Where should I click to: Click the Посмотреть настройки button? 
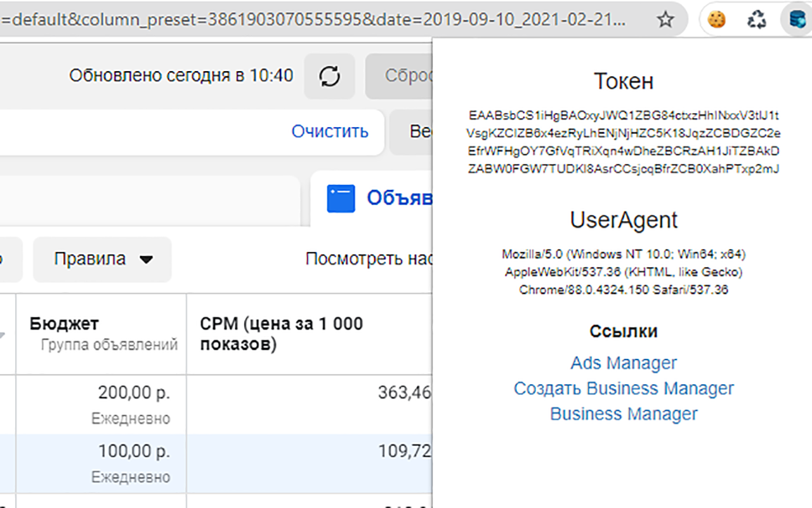368,259
